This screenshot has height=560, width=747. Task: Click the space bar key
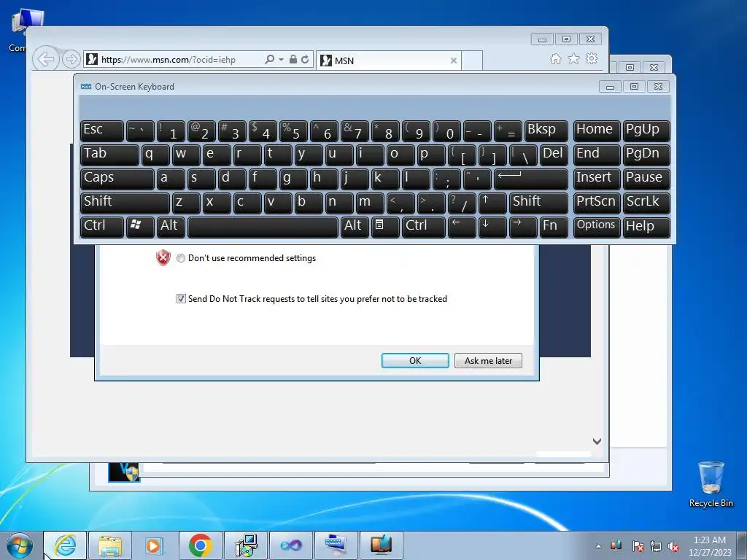[x=263, y=227]
